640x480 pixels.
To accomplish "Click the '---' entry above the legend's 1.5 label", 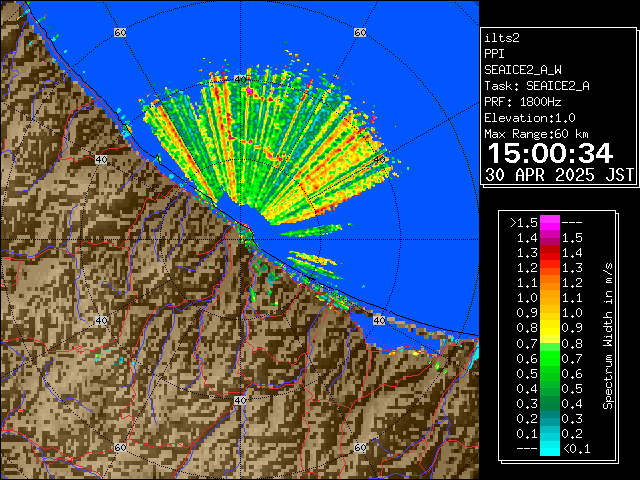I will (x=572, y=223).
